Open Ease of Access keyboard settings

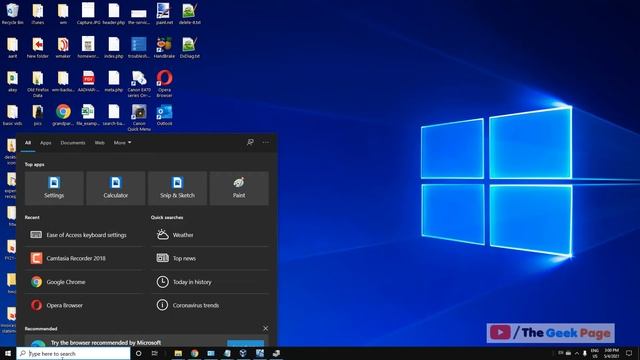[84, 235]
